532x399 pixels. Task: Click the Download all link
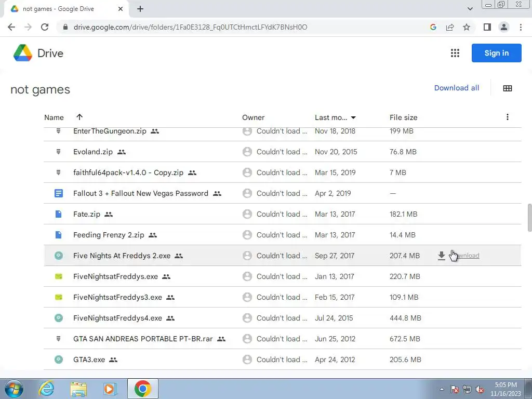[457, 88]
